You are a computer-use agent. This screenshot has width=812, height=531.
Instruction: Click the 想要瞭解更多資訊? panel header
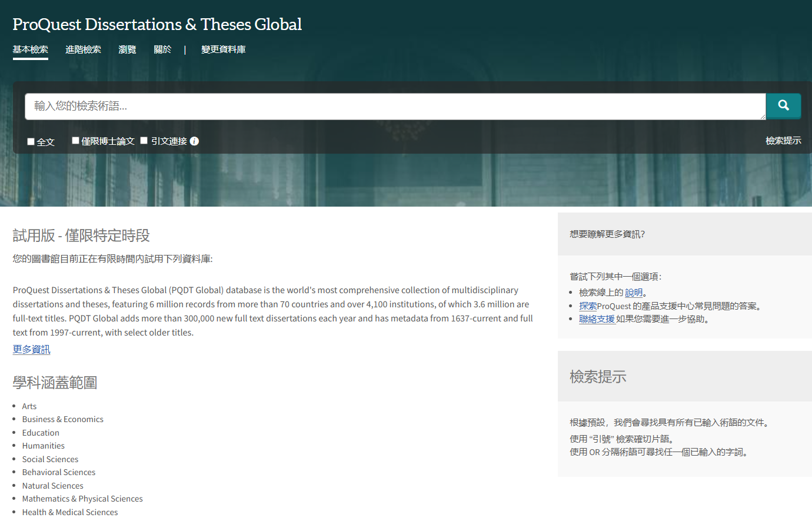685,234
